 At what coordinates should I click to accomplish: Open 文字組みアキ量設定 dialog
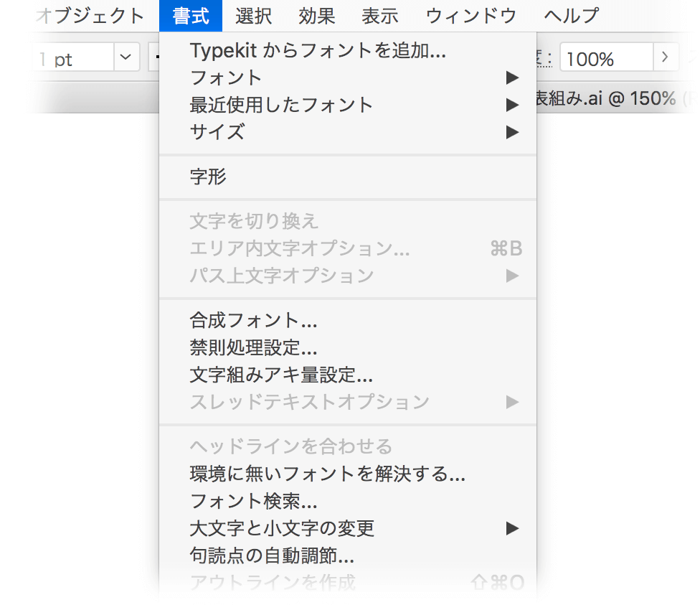point(280,375)
